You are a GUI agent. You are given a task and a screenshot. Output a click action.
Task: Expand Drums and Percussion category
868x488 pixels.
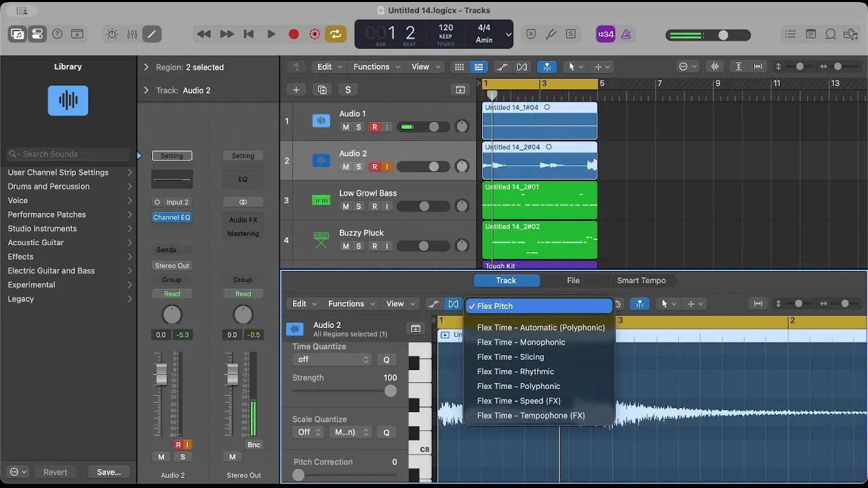(x=68, y=186)
